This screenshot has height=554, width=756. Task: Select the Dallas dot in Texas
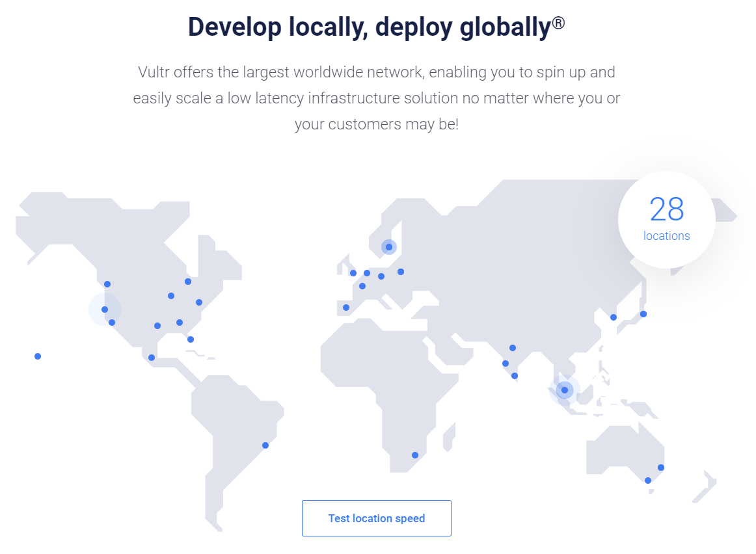pos(157,326)
